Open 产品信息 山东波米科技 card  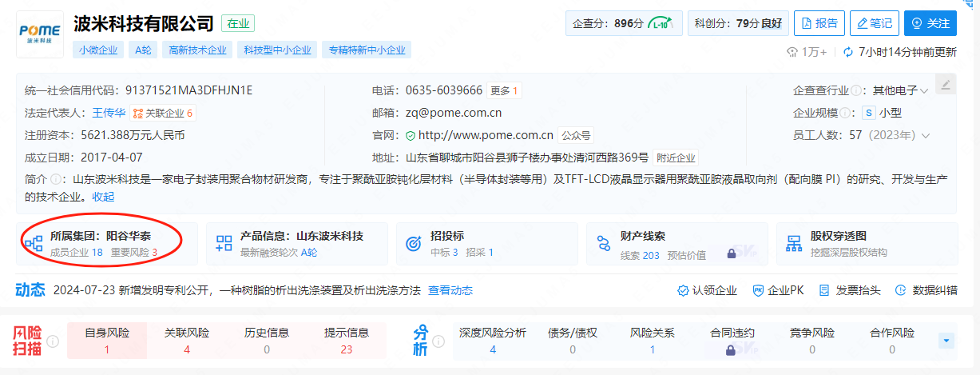click(x=297, y=244)
